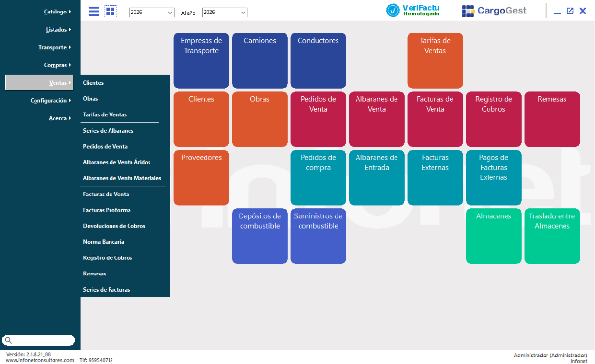Open the Empresas de Transporte tile

click(x=201, y=61)
